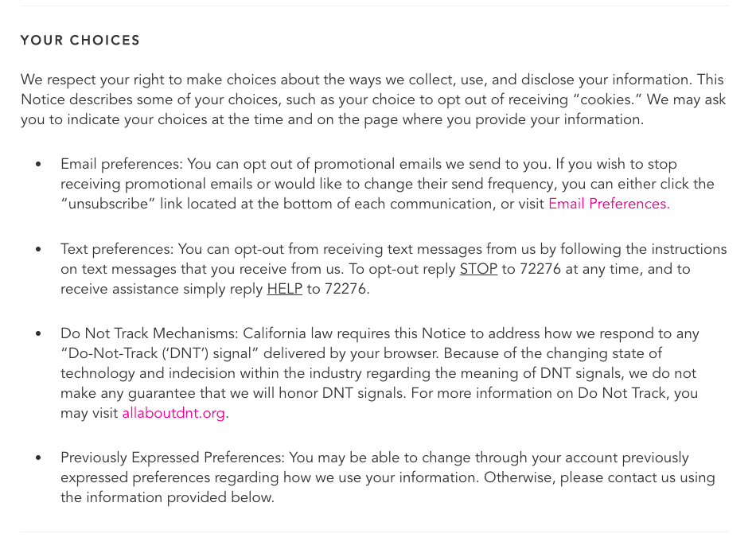Click the underlined HELP keyword
756x557 pixels.
click(284, 288)
